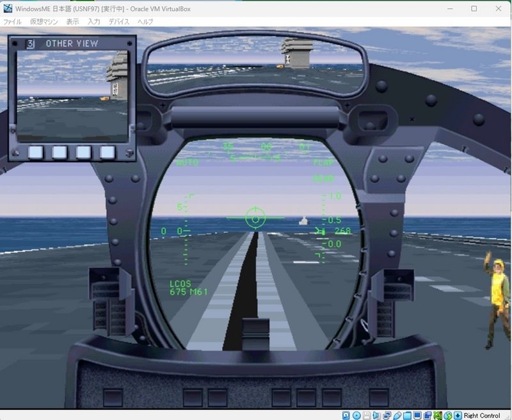This screenshot has height=420, width=512.
Task: Click the 268 altitude readout on the HUD
Action: point(343,231)
